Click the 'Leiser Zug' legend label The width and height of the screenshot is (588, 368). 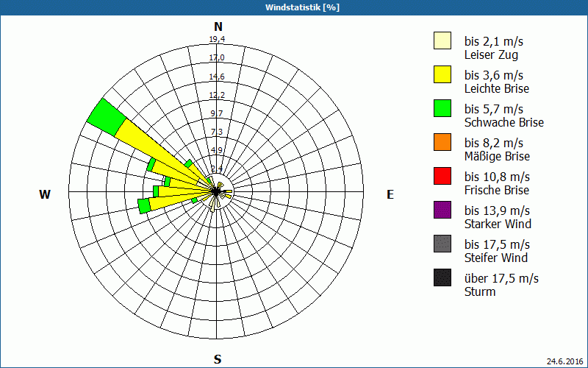pyautogui.click(x=491, y=54)
